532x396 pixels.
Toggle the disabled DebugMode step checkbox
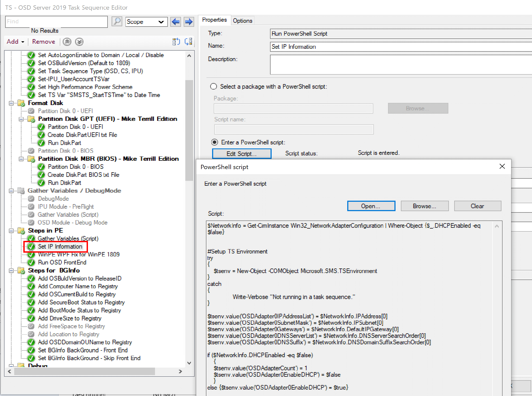click(x=32, y=199)
